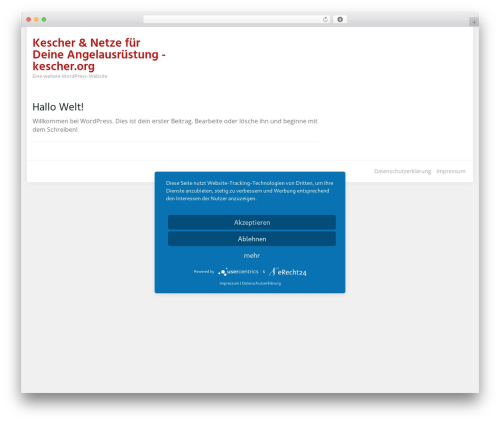The image size is (500, 423).
Task: Open the eRecht24 logo link
Action: pos(288,272)
